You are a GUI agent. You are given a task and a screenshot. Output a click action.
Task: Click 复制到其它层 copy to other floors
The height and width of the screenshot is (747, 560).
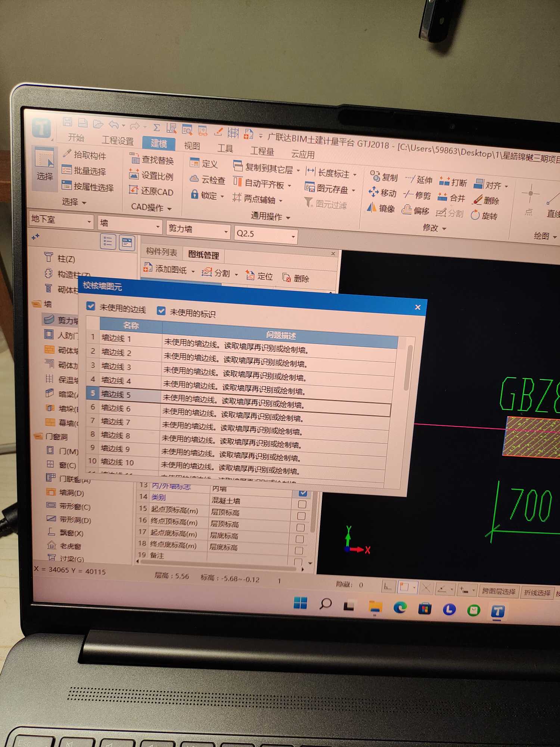click(x=266, y=168)
